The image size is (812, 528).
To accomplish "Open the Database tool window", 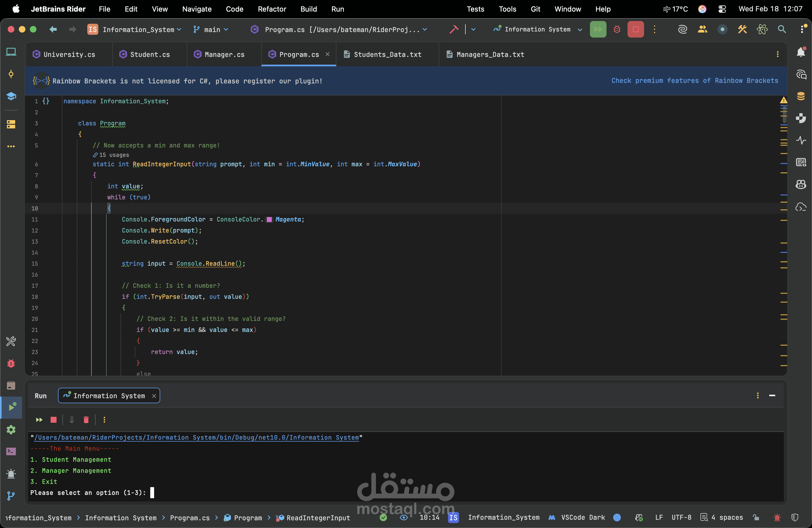I will 801,97.
